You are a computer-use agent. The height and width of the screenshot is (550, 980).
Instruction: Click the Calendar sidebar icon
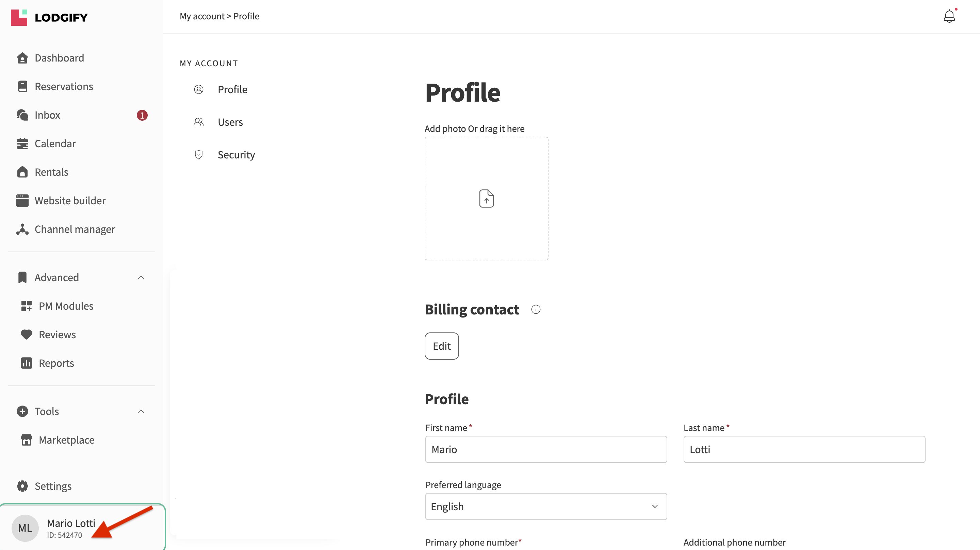tap(22, 144)
